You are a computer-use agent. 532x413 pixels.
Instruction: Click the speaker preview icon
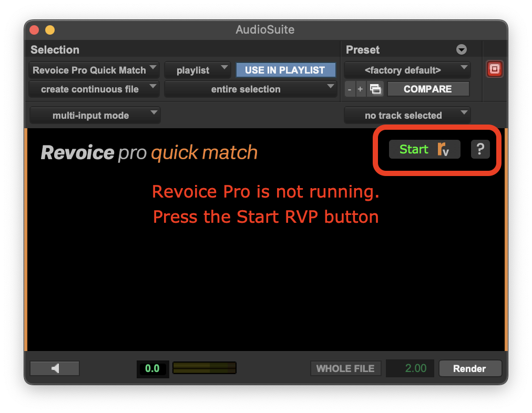[x=55, y=368]
